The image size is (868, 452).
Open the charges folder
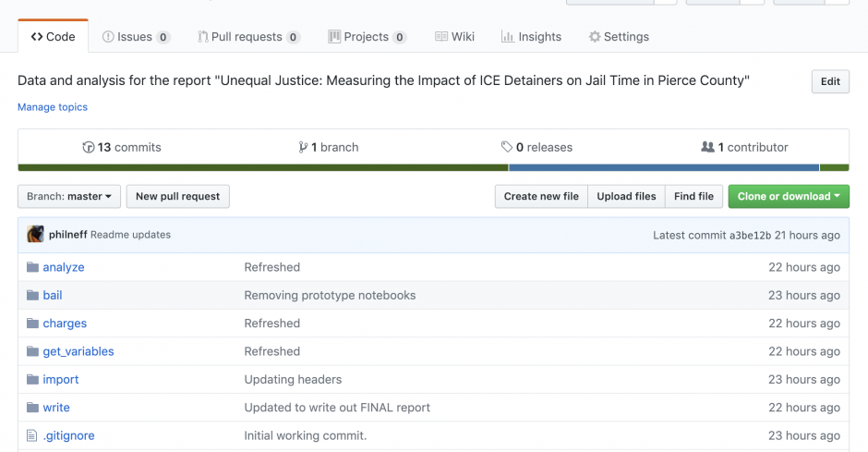click(65, 324)
